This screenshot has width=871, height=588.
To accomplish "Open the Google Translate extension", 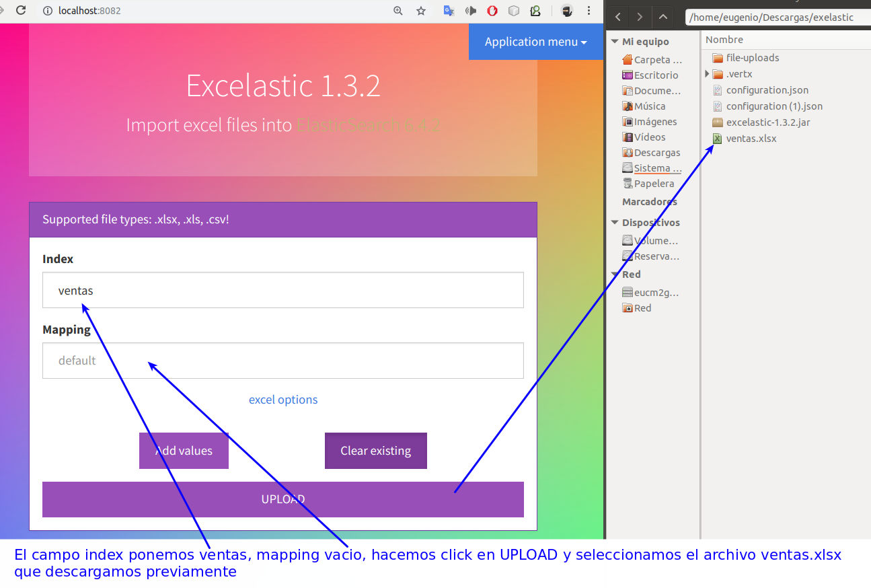I will (x=449, y=11).
